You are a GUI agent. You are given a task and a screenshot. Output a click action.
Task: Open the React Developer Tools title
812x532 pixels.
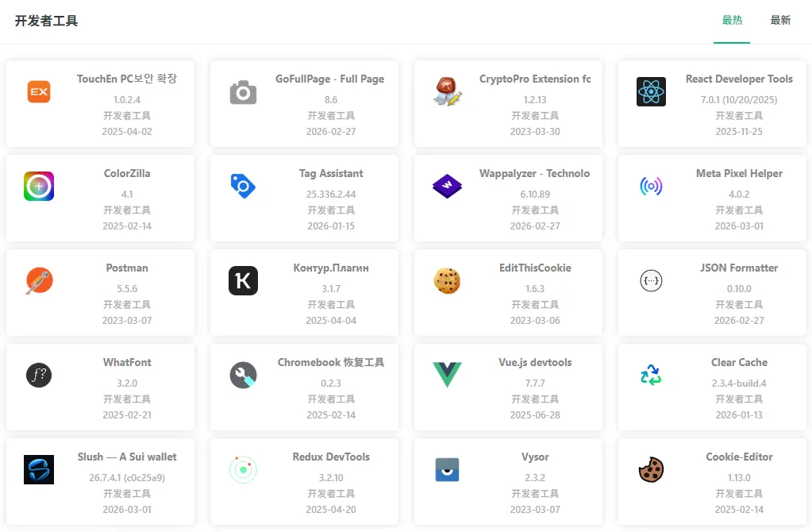pyautogui.click(x=739, y=79)
